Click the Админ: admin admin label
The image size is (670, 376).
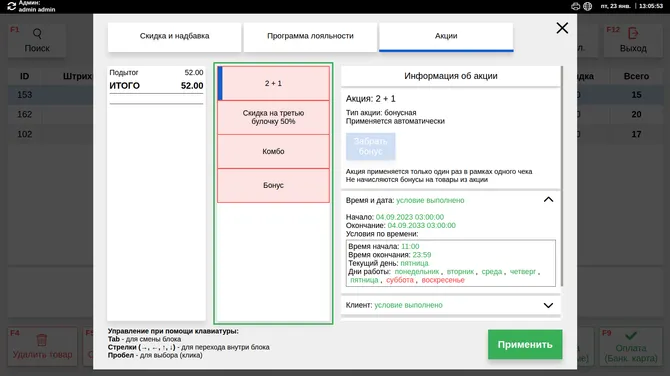(x=37, y=6)
